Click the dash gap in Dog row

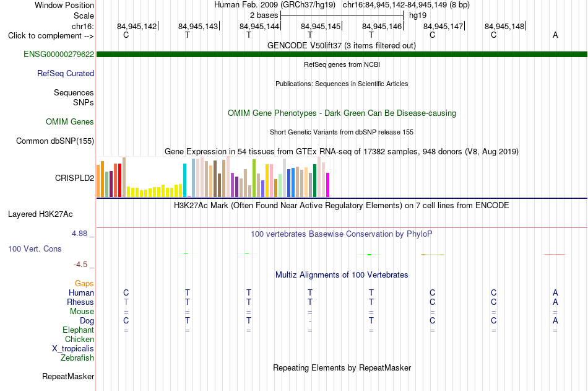click(309, 321)
